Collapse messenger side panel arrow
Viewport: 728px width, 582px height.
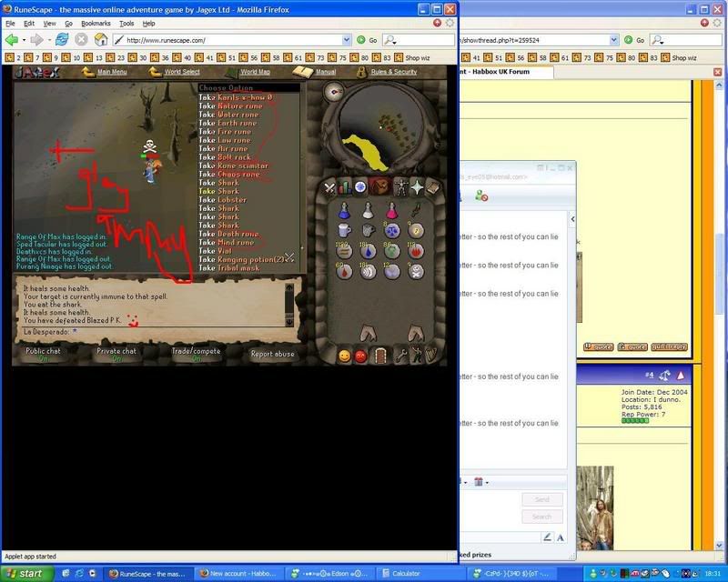click(x=572, y=219)
